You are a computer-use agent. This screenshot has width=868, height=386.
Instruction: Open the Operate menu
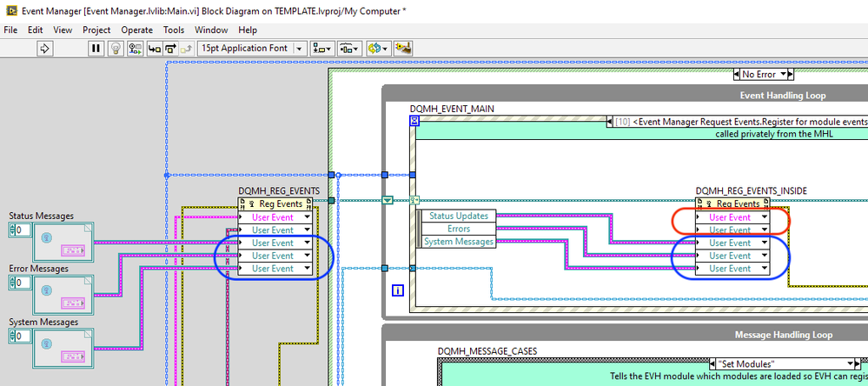(136, 30)
